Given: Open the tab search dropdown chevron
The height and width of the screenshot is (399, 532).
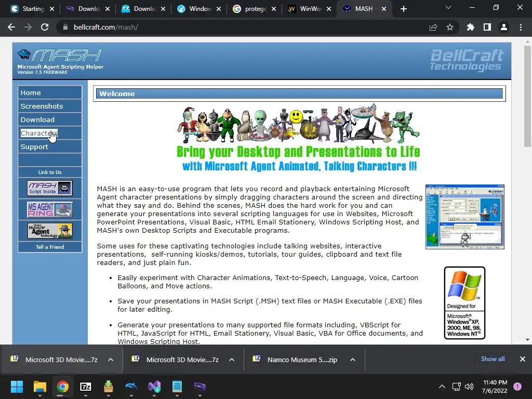Looking at the screenshot, I should (x=448, y=7).
